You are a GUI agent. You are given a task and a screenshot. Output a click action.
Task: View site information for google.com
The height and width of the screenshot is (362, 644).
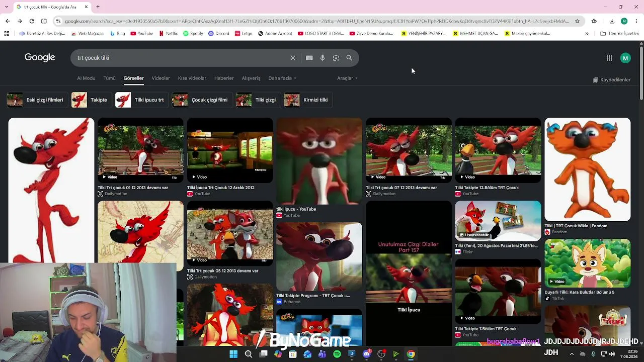pyautogui.click(x=58, y=21)
